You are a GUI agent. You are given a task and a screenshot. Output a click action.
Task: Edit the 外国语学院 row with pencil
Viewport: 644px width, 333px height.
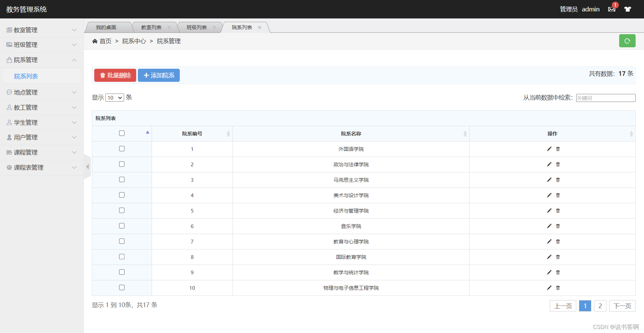coord(549,149)
